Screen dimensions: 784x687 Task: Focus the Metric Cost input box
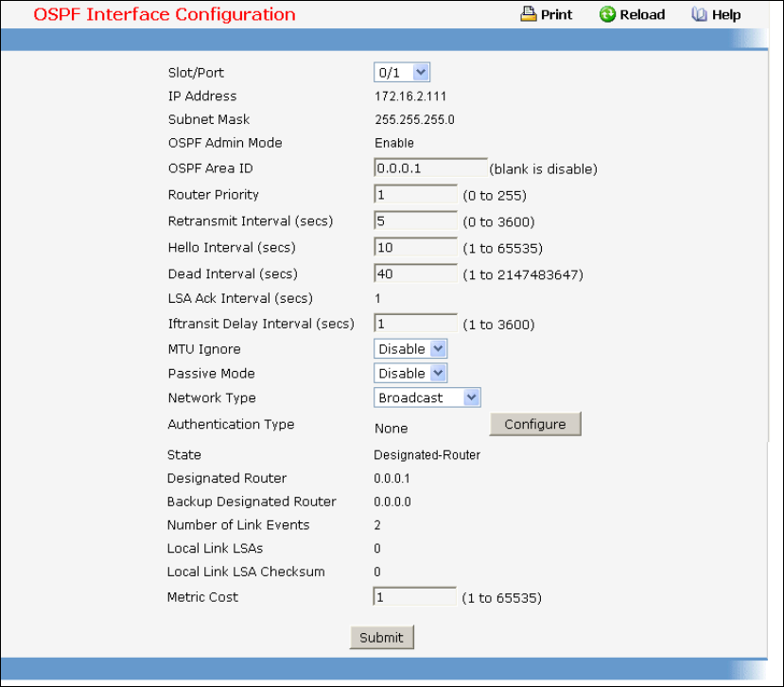coord(415,598)
